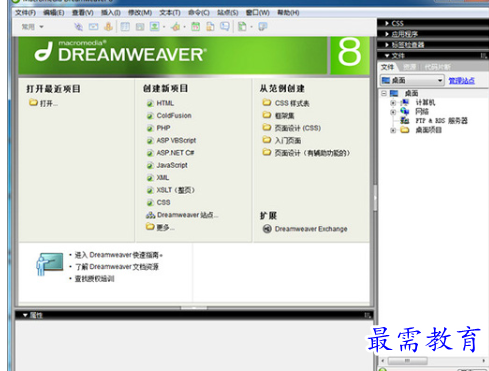The height and width of the screenshot is (371, 489).
Task: Click the Table insert icon
Action: pos(125,27)
